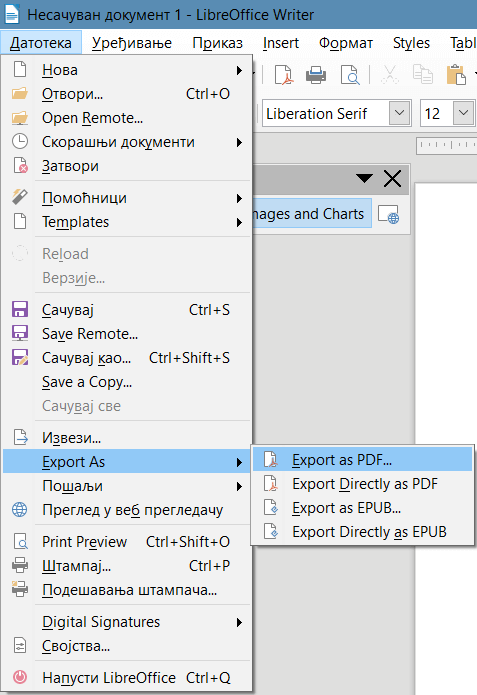Click the font size field showing 12

click(x=437, y=113)
